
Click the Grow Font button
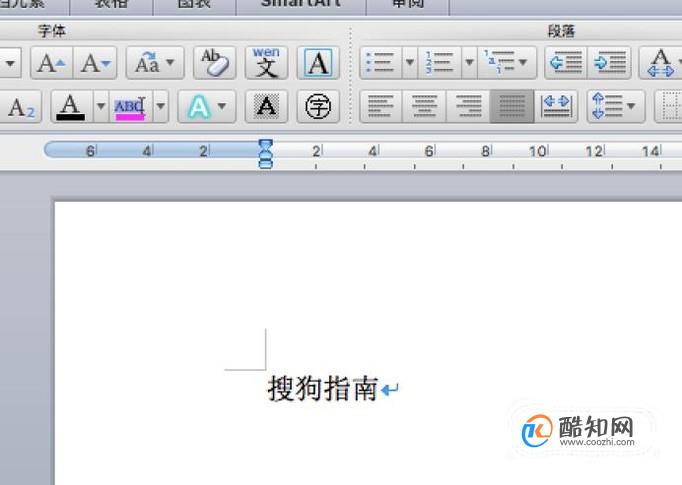tap(52, 64)
